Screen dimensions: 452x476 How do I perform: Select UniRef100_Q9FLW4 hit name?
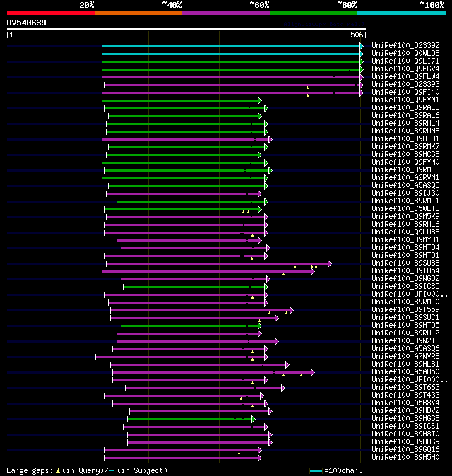[x=405, y=76]
